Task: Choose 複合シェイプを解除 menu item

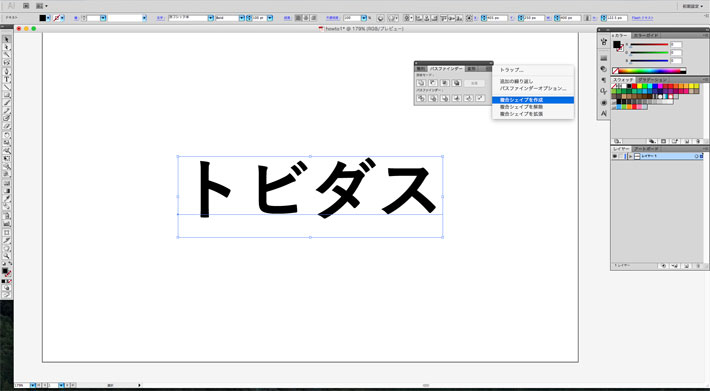Action: coord(533,107)
